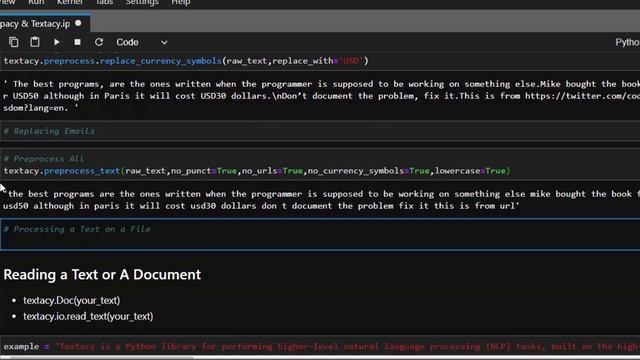Click the 'Reading a Text or A Document' heading

click(102, 275)
